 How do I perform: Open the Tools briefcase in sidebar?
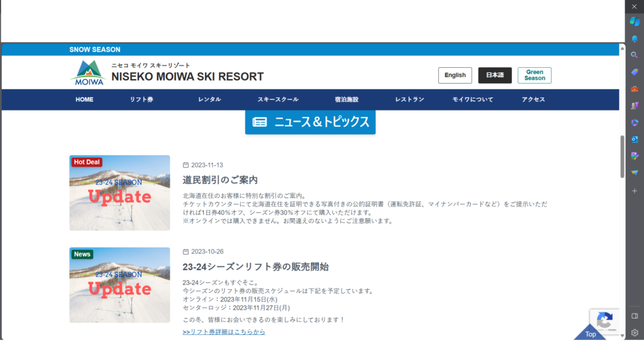635,89
